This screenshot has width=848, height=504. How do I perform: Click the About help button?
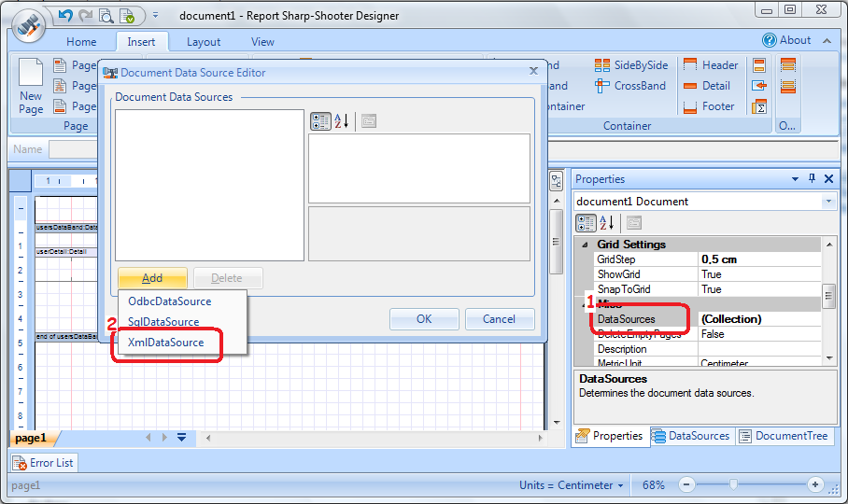click(786, 40)
